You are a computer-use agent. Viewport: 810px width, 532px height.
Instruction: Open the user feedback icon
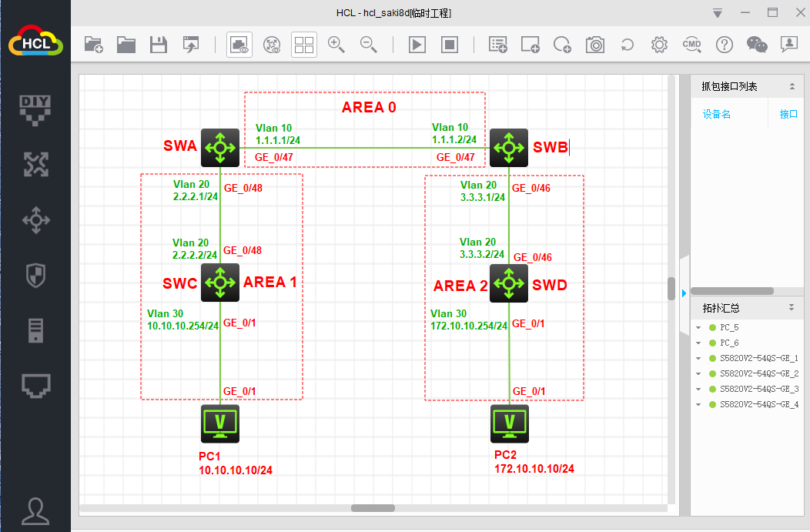(788, 45)
